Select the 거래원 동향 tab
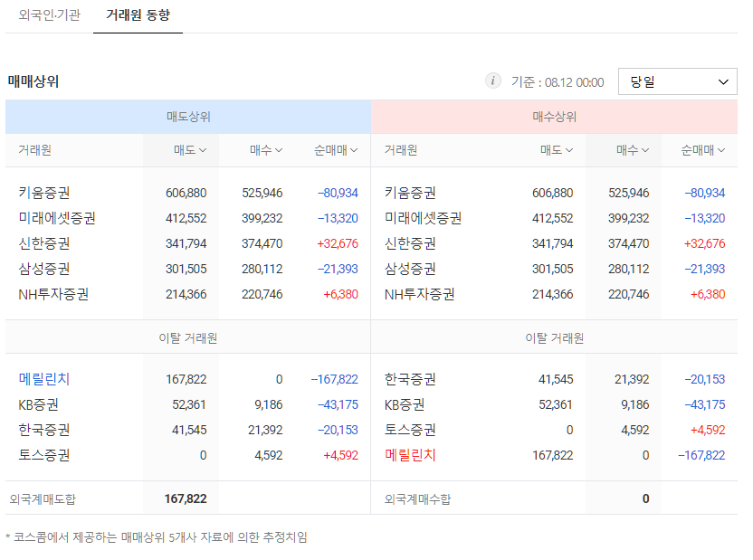This screenshot has width=753, height=560. click(x=138, y=15)
